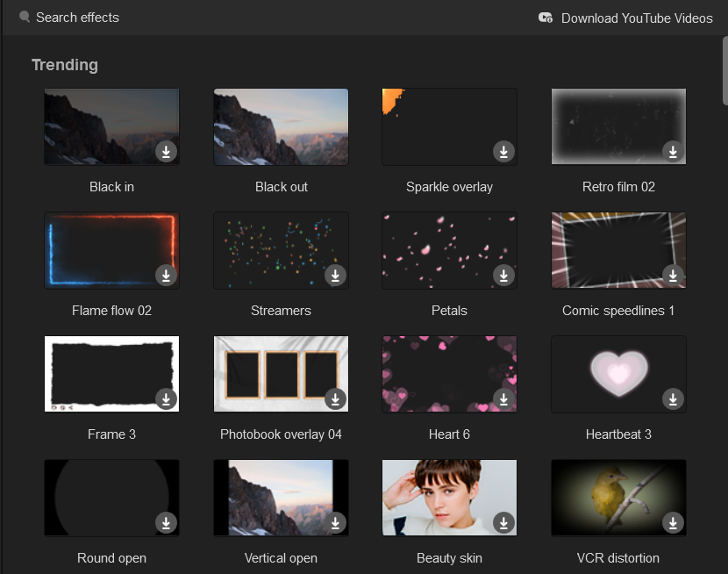The image size is (728, 574).
Task: Select the Round open thumbnail
Action: (x=112, y=498)
